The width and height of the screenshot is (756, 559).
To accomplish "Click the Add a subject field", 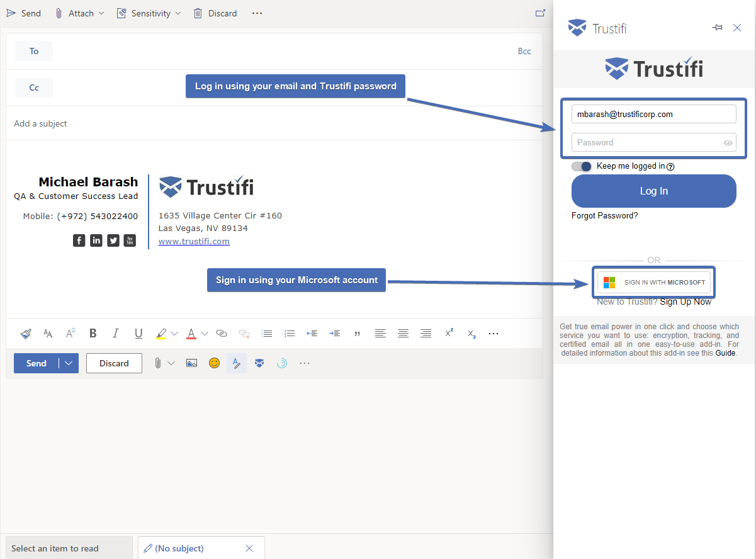I will [x=274, y=123].
